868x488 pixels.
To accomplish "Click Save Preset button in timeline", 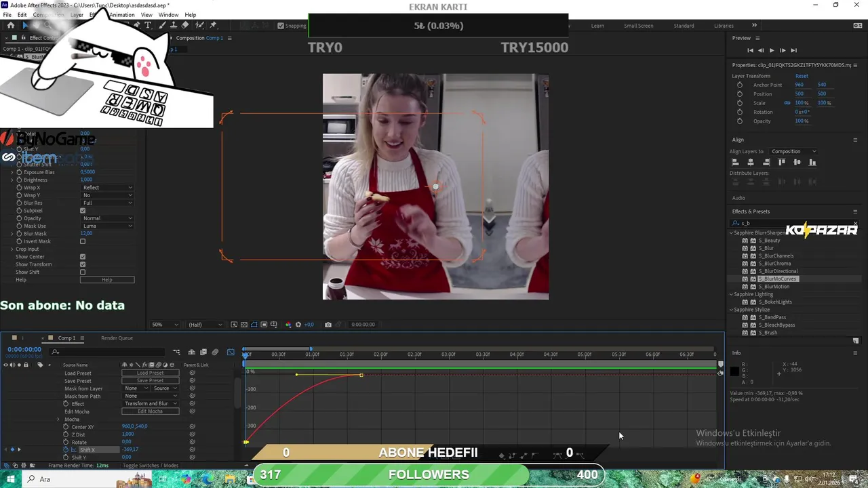I will click(150, 380).
